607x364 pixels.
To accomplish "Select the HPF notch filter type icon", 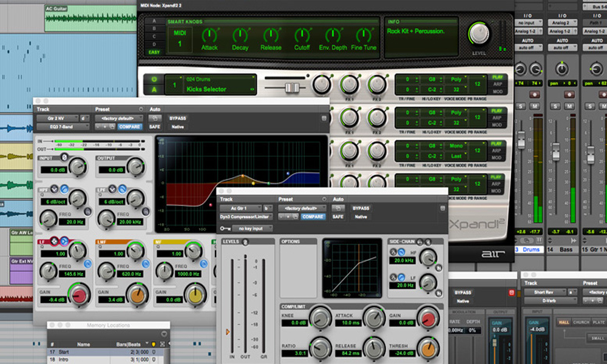I will coord(54,188).
